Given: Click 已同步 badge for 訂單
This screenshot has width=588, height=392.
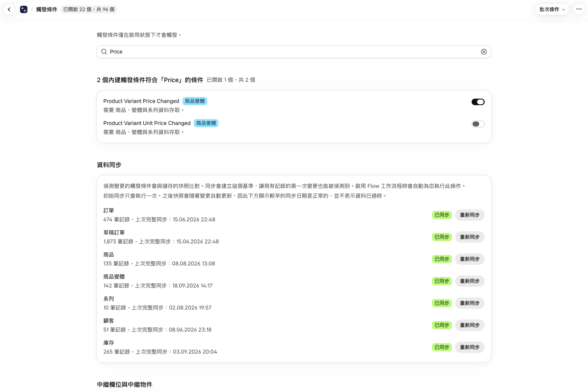Looking at the screenshot, I should tap(442, 215).
